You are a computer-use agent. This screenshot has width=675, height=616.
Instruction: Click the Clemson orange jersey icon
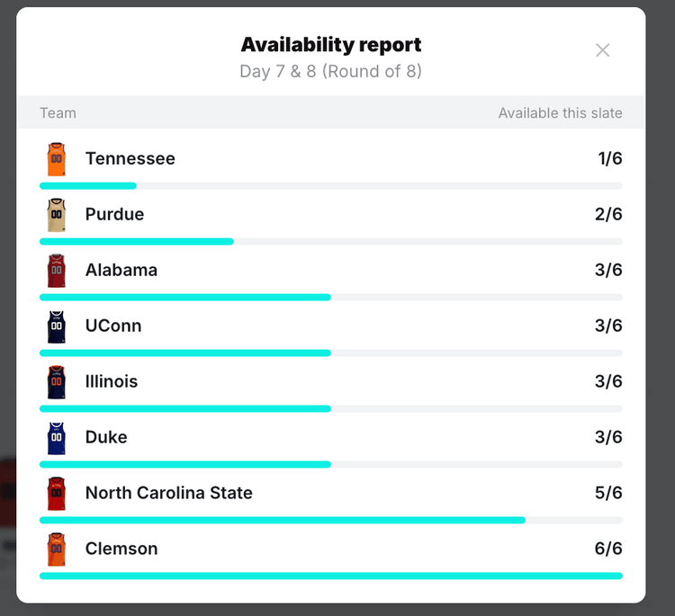pyautogui.click(x=57, y=549)
